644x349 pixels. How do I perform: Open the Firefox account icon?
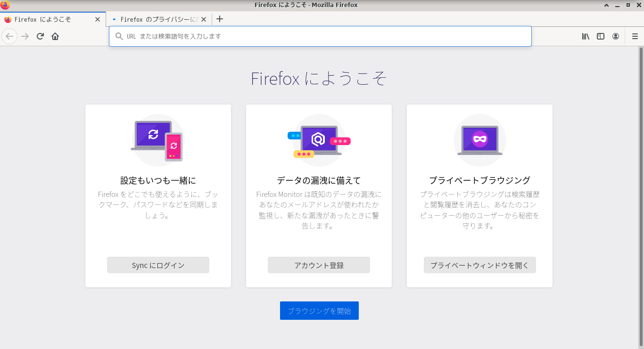[x=616, y=36]
